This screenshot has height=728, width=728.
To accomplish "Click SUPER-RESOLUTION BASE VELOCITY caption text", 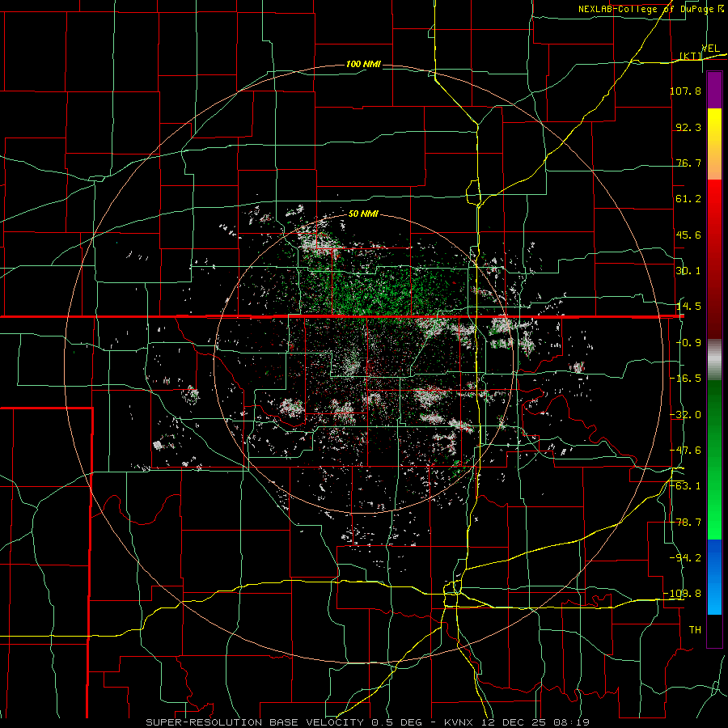I will 255,722.
